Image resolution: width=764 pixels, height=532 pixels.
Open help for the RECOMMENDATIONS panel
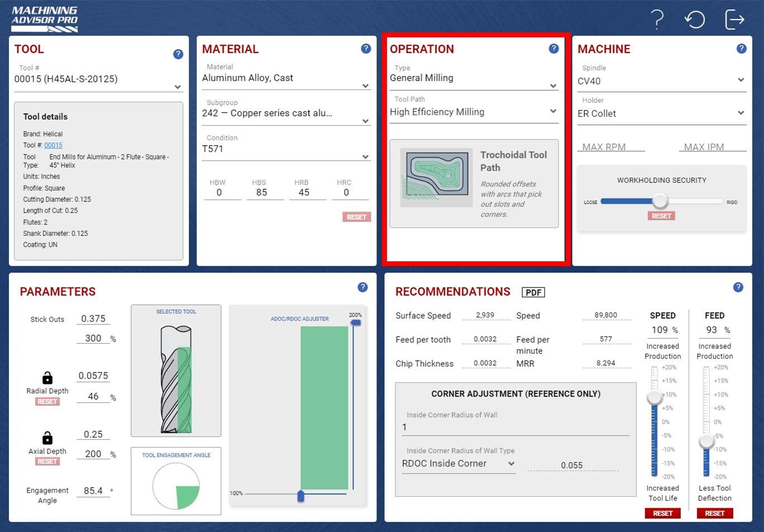[x=738, y=287]
